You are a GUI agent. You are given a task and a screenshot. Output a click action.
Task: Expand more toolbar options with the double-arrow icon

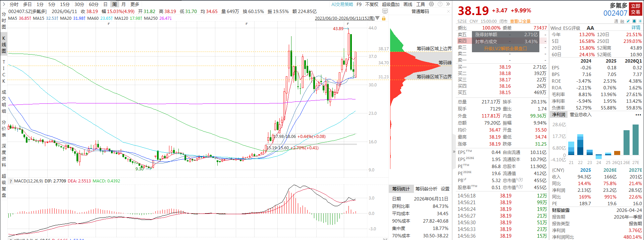tap(448, 4)
